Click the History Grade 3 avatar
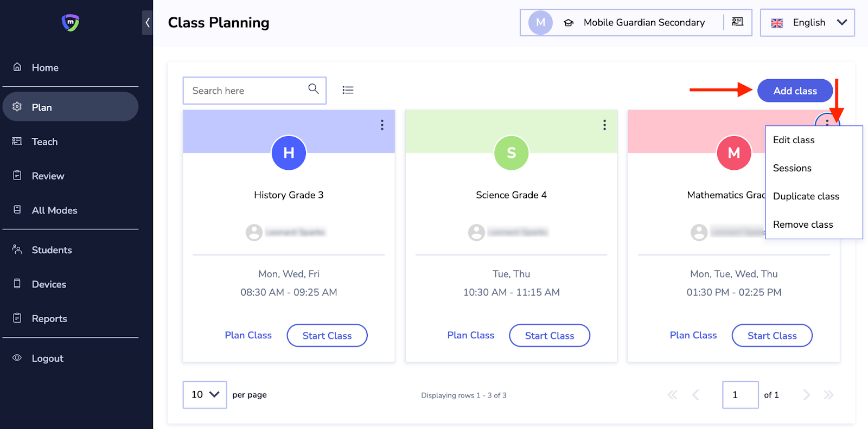The image size is (868, 429). (x=289, y=153)
